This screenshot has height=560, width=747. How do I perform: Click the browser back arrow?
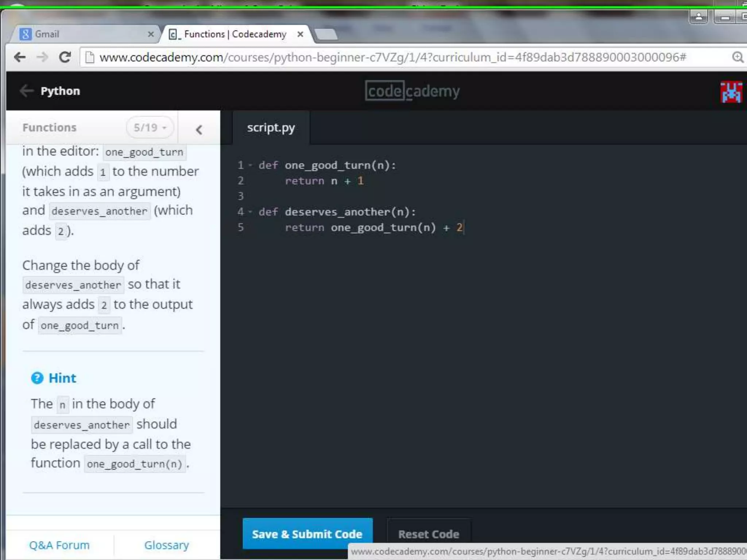point(20,57)
